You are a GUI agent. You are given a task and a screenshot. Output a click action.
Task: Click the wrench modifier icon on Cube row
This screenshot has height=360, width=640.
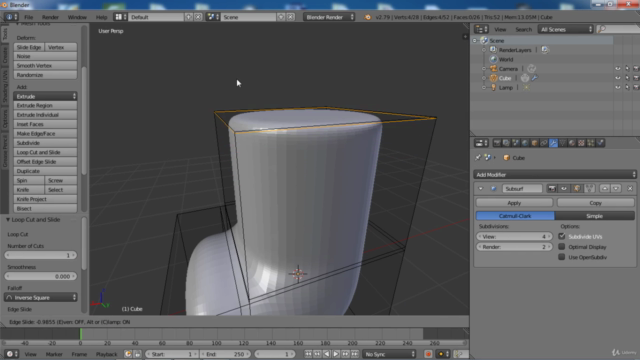534,78
